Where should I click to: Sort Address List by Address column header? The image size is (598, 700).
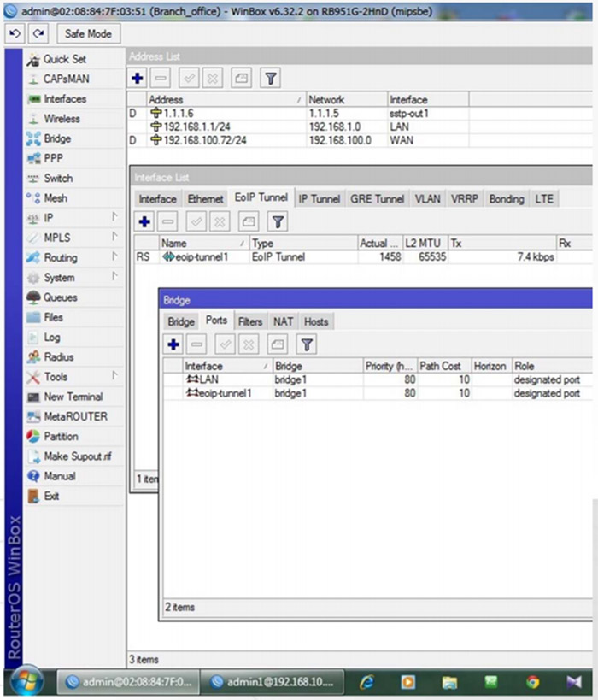point(226,99)
